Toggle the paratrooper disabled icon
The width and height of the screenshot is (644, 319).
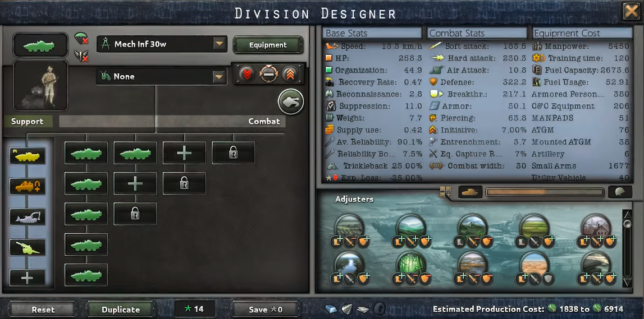(81, 39)
